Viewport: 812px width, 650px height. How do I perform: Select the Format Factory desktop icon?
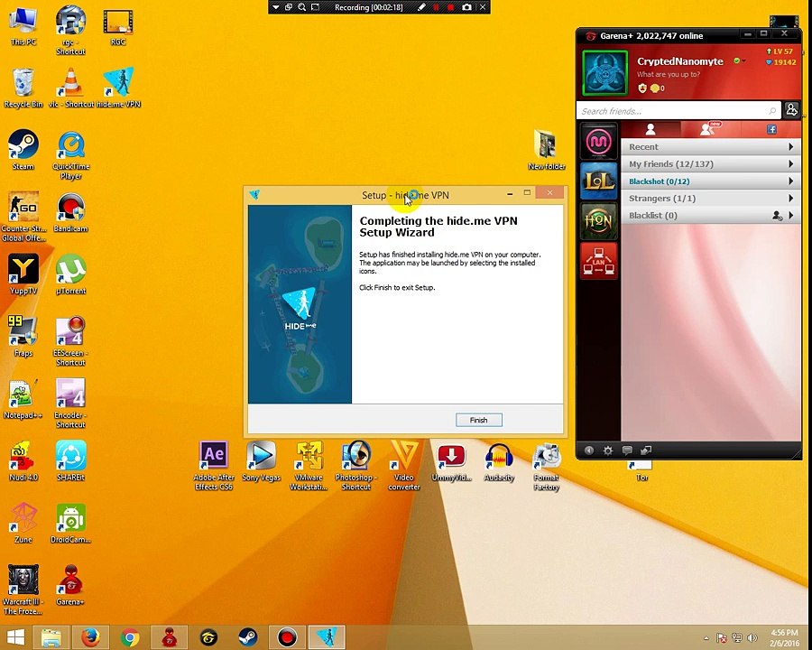click(547, 466)
